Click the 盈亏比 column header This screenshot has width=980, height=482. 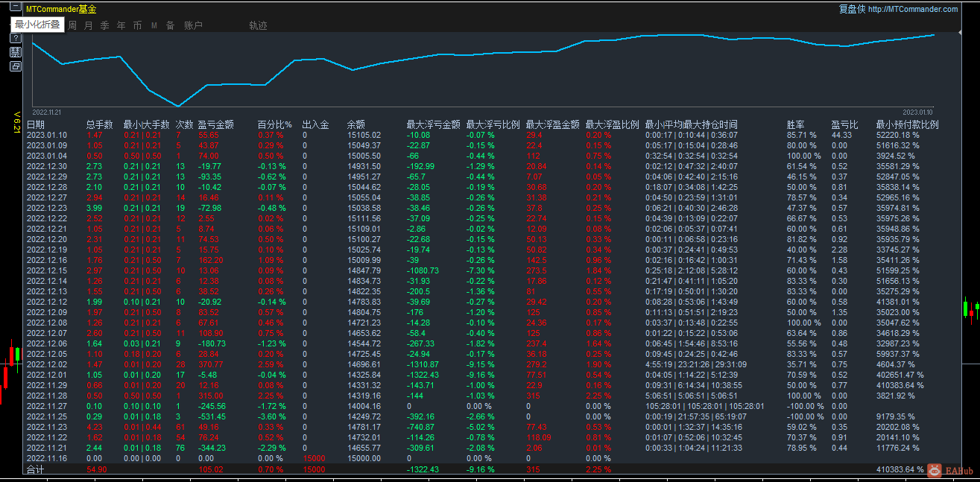click(844, 124)
